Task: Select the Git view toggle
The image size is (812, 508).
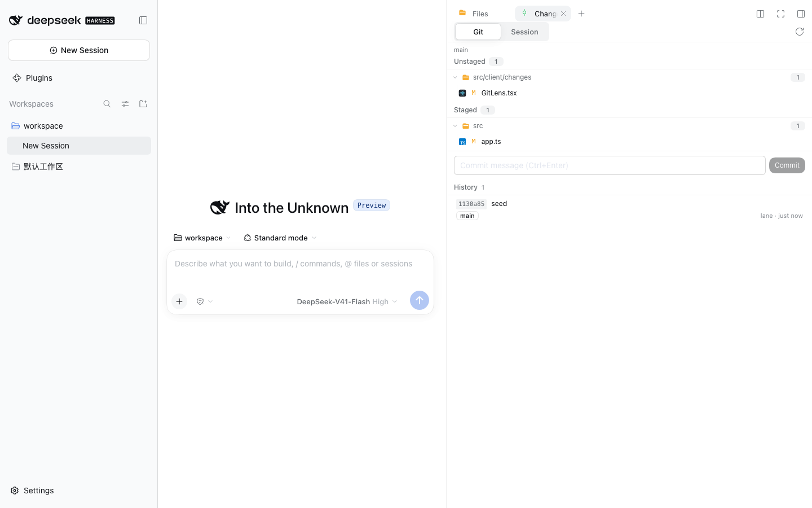Action: (x=478, y=32)
